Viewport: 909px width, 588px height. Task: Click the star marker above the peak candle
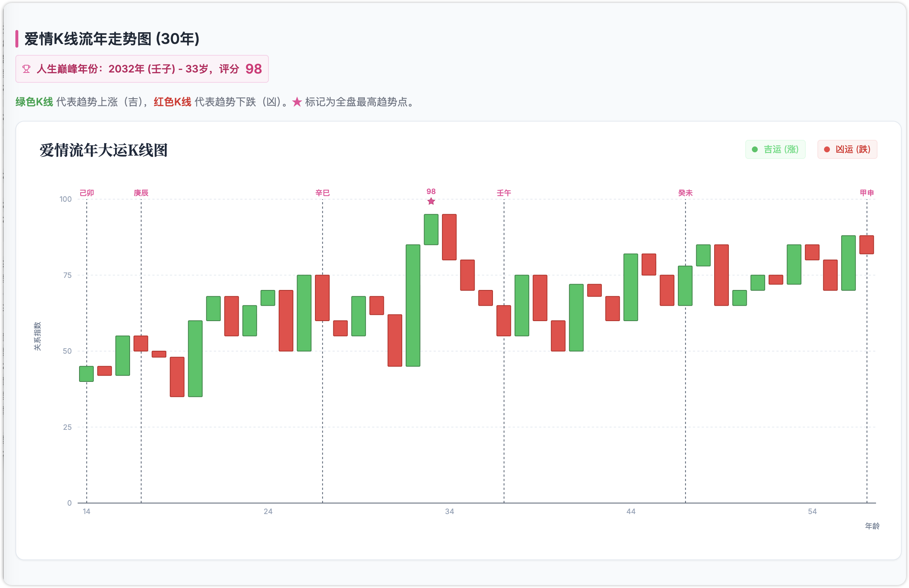coord(431,201)
